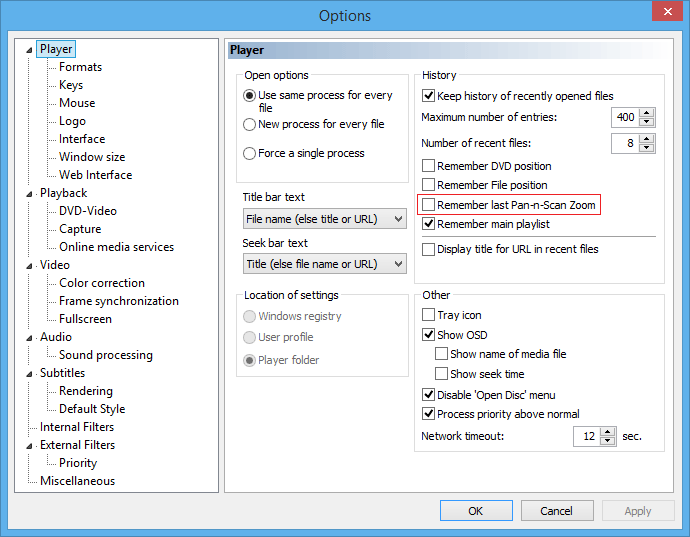Open the Title bar text dropdown
Viewport: 690px width, 537px height.
click(x=324, y=219)
